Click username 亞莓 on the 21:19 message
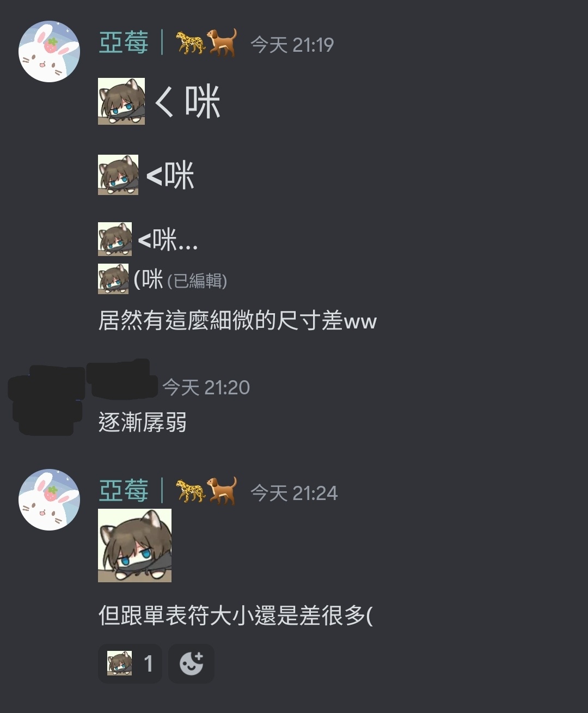 [124, 42]
